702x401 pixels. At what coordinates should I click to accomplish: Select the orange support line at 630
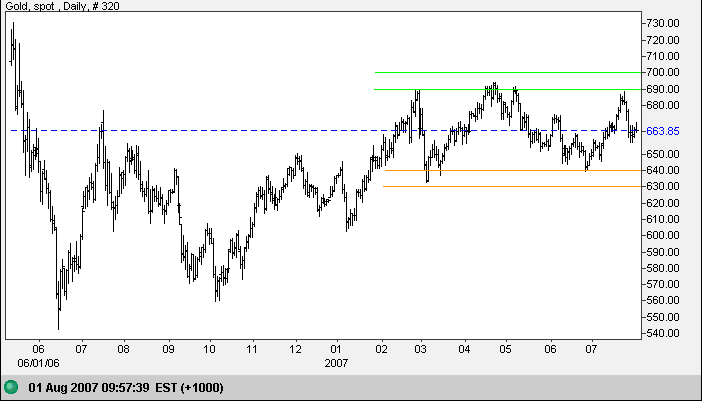512,186
